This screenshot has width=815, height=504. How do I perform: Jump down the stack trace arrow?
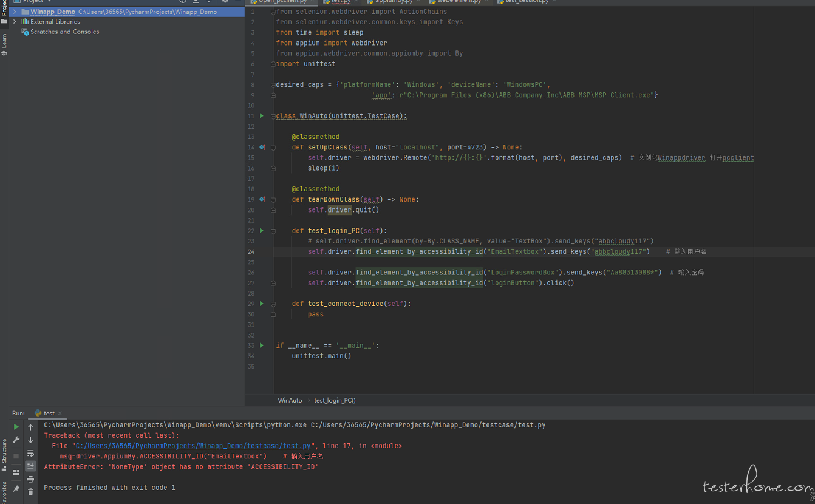tap(30, 440)
